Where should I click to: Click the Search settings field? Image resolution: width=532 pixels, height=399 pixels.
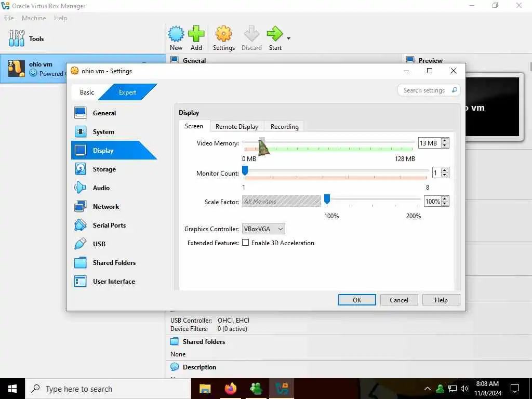tap(428, 90)
